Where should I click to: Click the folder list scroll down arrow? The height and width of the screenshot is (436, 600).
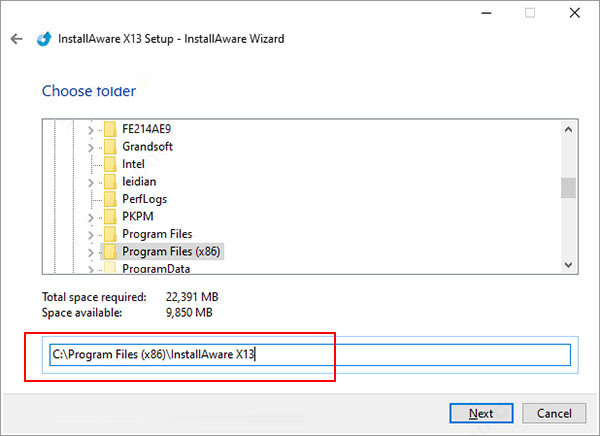pyautogui.click(x=569, y=265)
